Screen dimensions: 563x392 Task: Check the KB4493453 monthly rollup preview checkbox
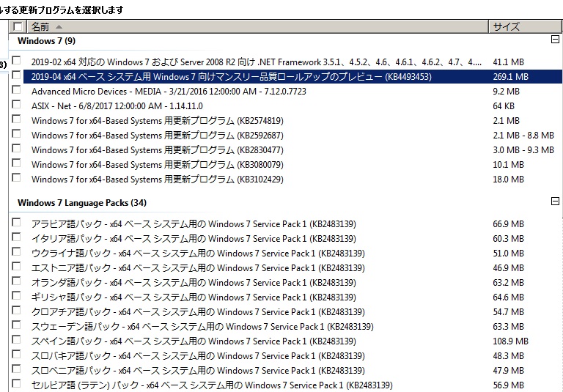[x=17, y=75]
